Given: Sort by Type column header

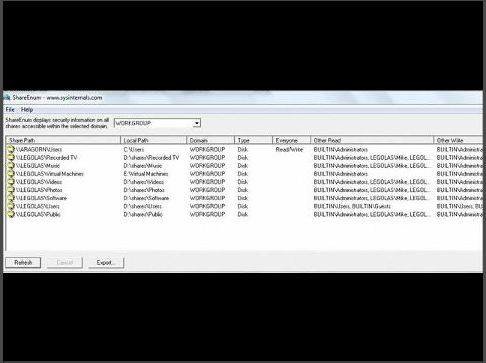Looking at the screenshot, I should click(x=253, y=140).
